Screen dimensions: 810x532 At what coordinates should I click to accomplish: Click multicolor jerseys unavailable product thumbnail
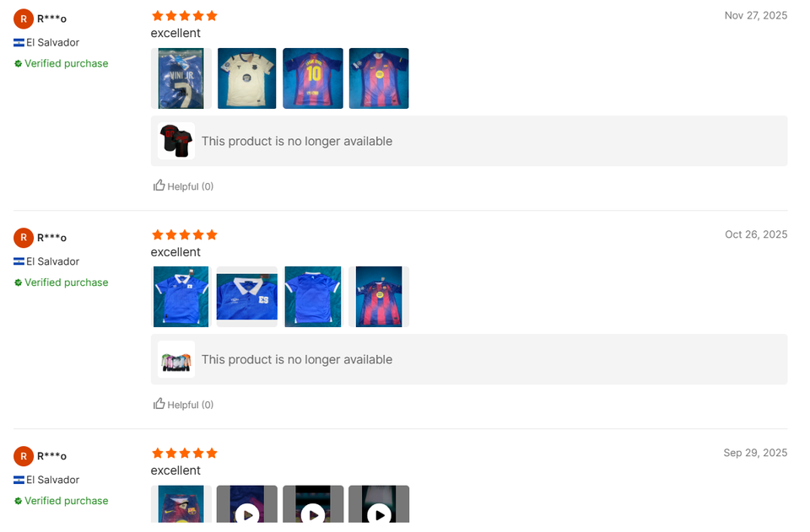click(x=176, y=359)
